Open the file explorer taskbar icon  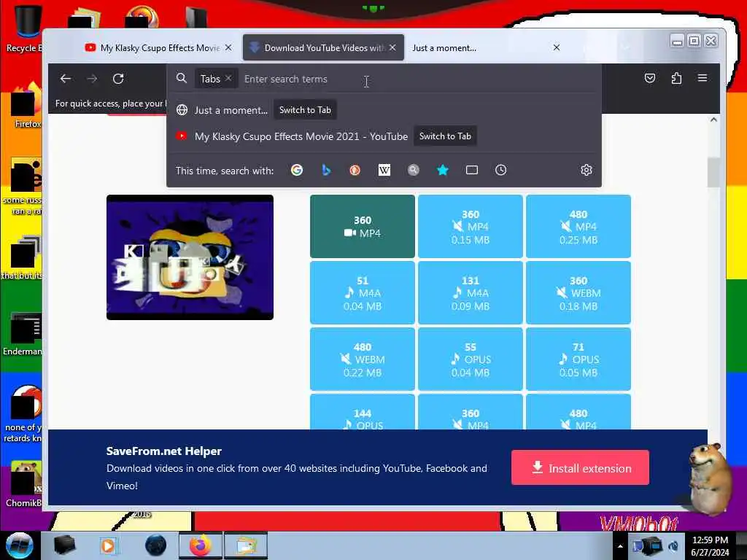(246, 545)
